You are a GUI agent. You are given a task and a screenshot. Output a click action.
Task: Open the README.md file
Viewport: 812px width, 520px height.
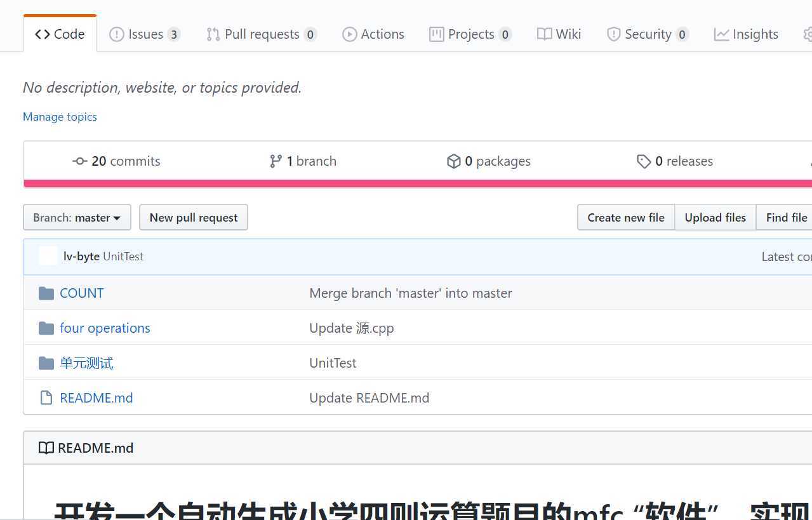tap(97, 398)
